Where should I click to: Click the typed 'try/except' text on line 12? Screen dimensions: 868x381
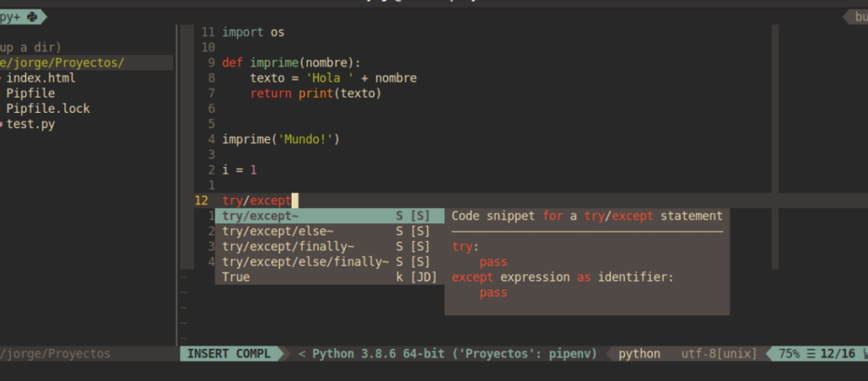[x=256, y=200]
